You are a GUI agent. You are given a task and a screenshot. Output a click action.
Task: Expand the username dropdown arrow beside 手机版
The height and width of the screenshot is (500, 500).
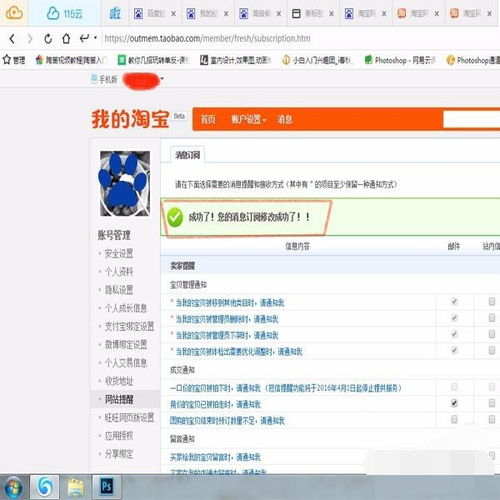click(162, 79)
